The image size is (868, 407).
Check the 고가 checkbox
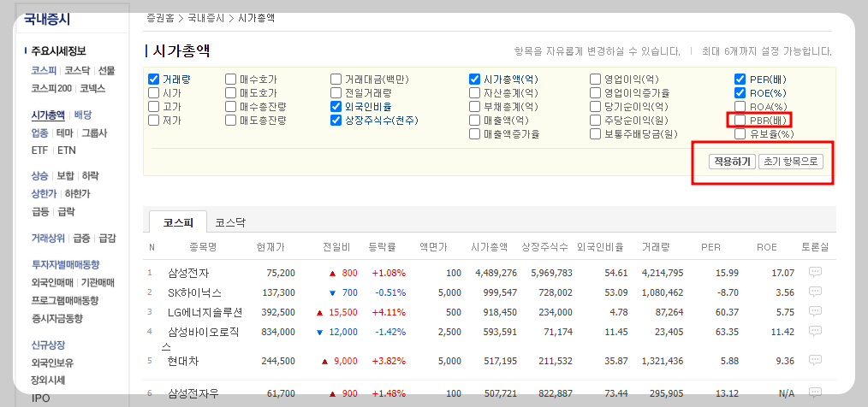click(x=154, y=106)
